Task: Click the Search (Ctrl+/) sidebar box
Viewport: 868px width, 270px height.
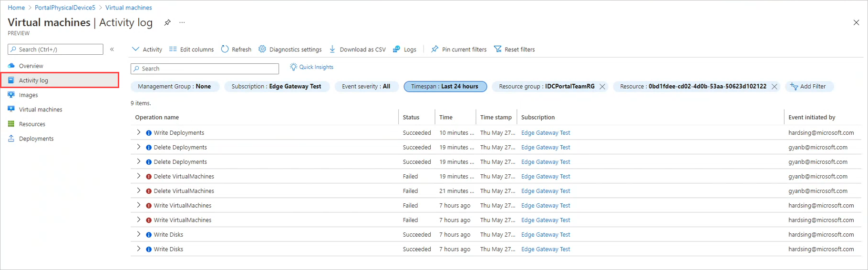Action: [55, 49]
